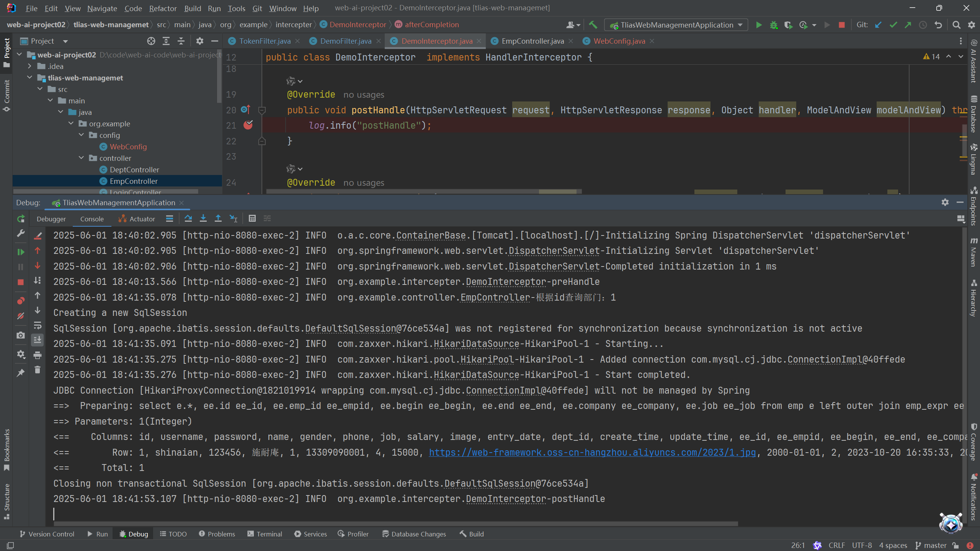980x551 pixels.
Task: Click the Clear All console trash icon
Action: pyautogui.click(x=38, y=370)
